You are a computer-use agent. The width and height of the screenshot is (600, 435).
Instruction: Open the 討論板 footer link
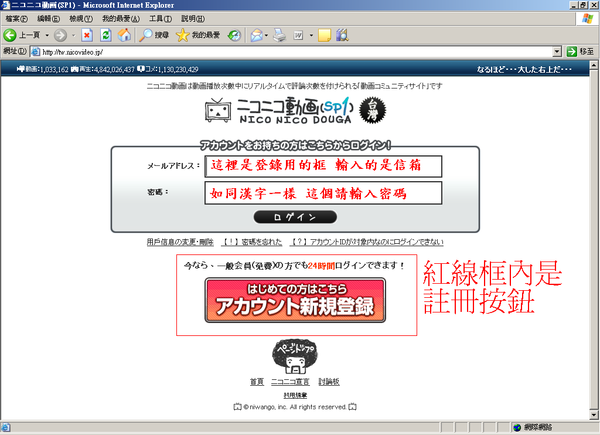coord(329,382)
